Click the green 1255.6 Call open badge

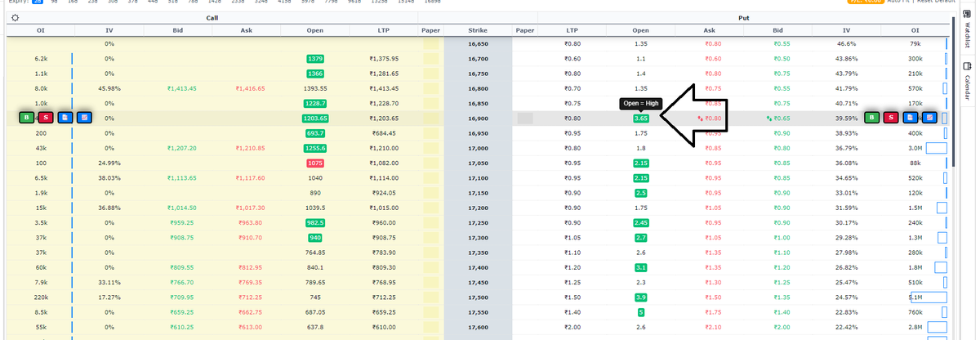point(315,148)
